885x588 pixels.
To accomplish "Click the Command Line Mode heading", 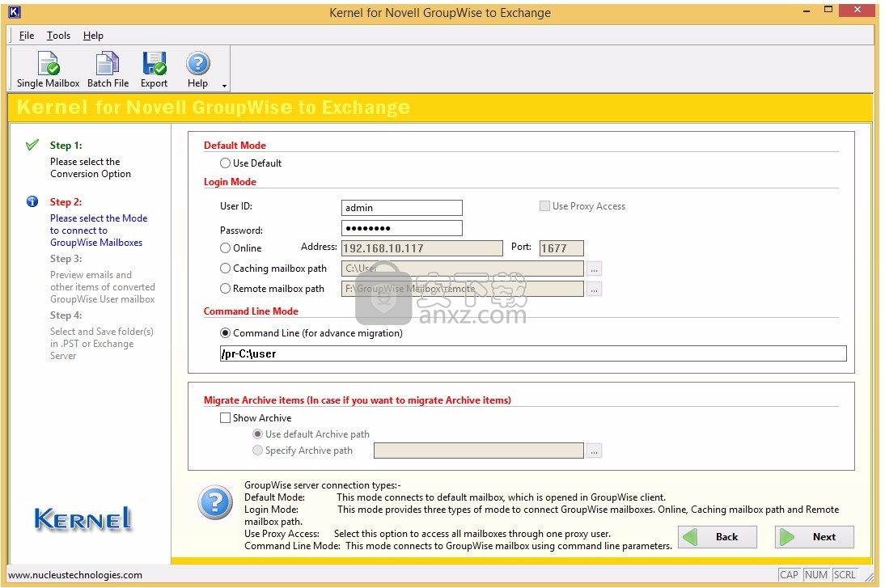I will tap(251, 311).
